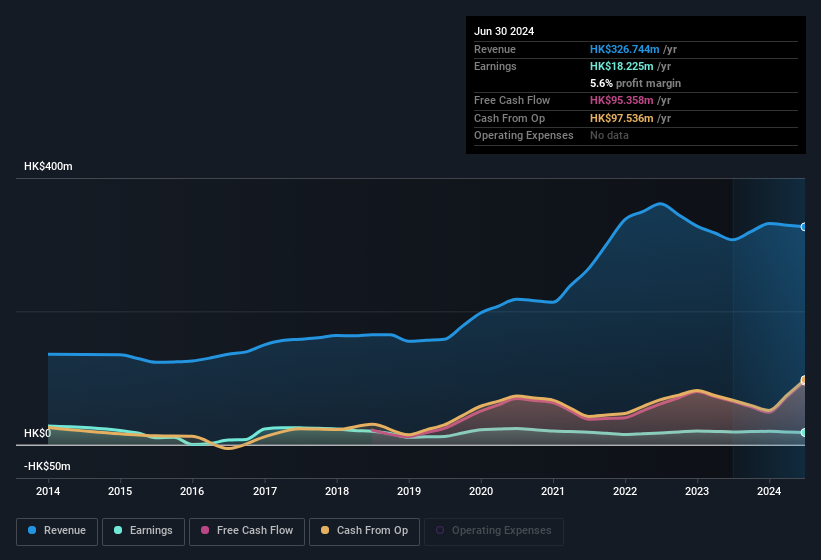Click the No data operating expenses value
The image size is (821, 560).
pyautogui.click(x=609, y=136)
